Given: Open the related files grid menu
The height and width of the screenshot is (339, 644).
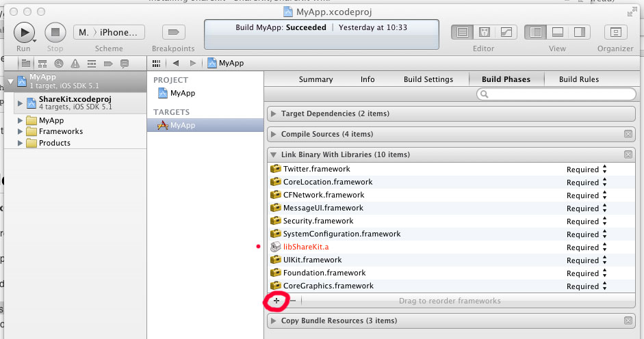Looking at the screenshot, I should [x=156, y=63].
